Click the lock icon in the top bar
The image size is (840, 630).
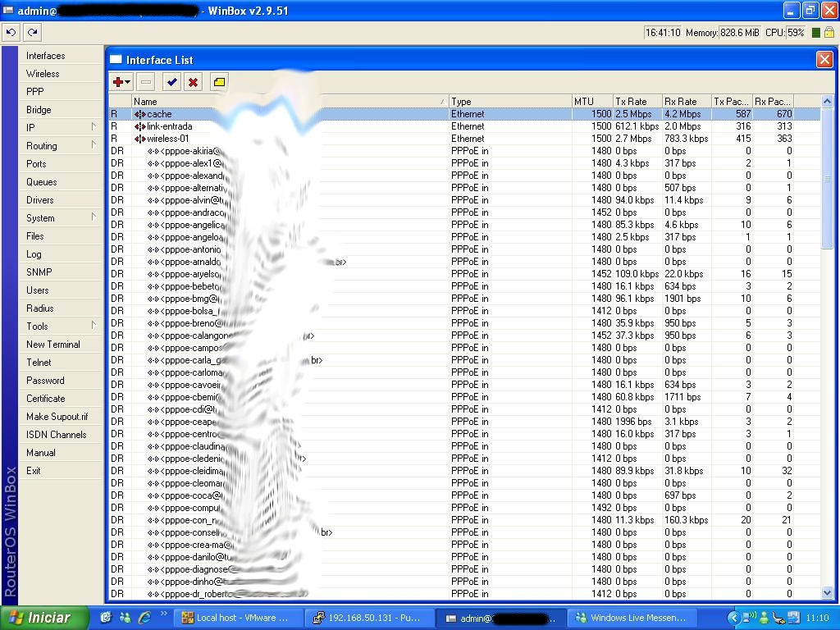pos(829,33)
